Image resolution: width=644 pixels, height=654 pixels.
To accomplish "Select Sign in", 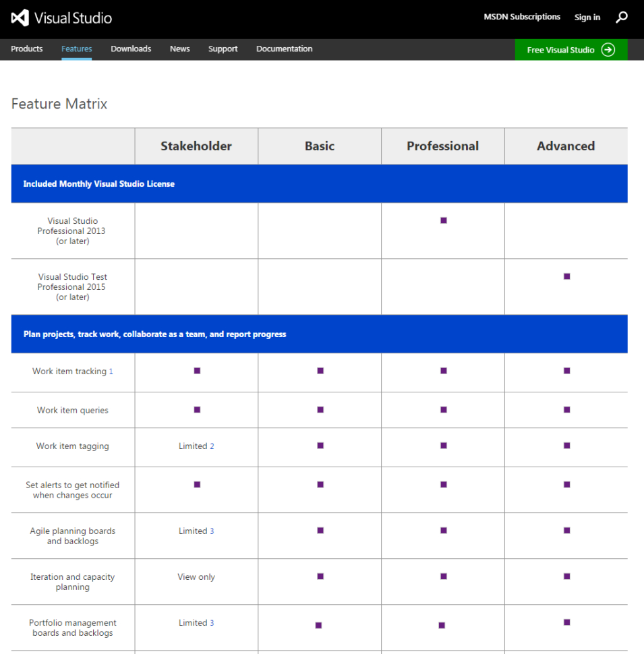I will pyautogui.click(x=586, y=17).
